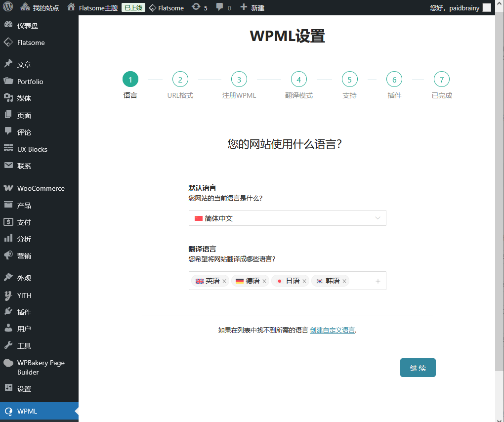Screen dimensions: 504x422
Task: Open the Portfolio menu item
Action: 39,82
